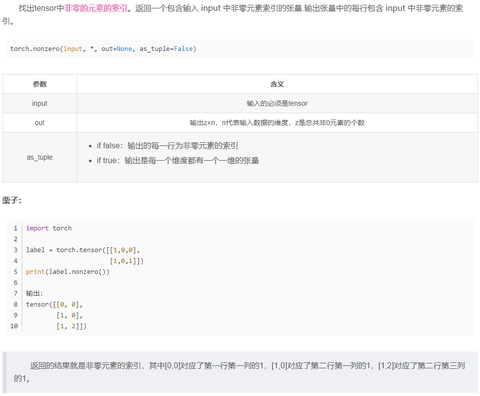Click the 'if false' bullet item
The width and height of the screenshot is (480, 396).
[167, 146]
